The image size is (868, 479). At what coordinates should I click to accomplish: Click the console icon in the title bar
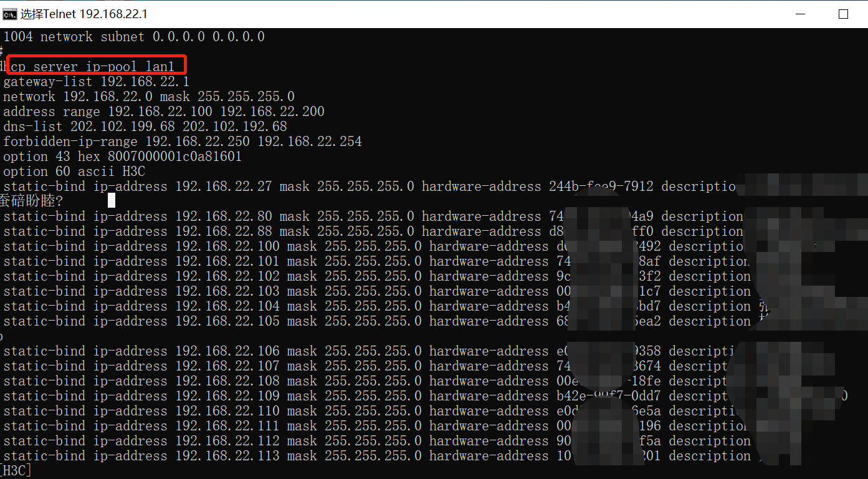point(9,14)
